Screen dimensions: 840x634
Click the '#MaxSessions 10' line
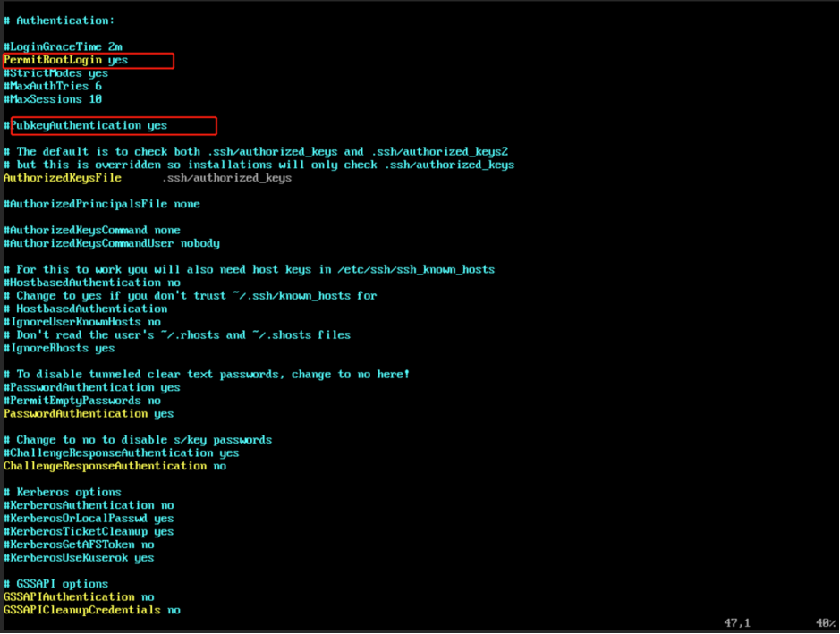[53, 99]
